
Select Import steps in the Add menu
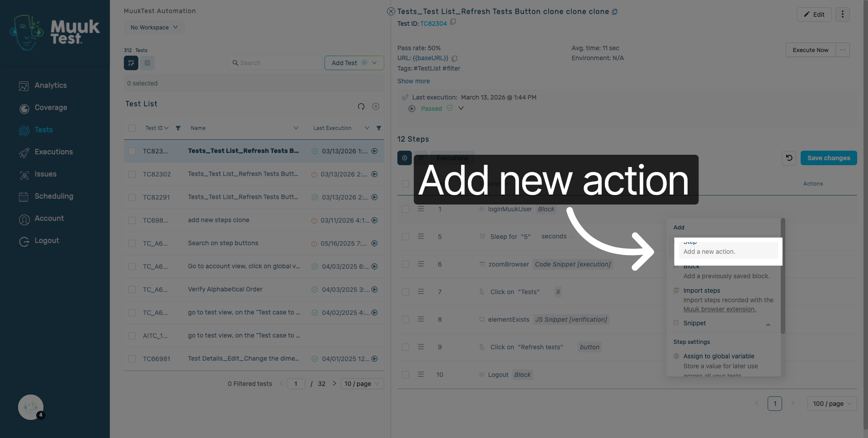click(702, 290)
